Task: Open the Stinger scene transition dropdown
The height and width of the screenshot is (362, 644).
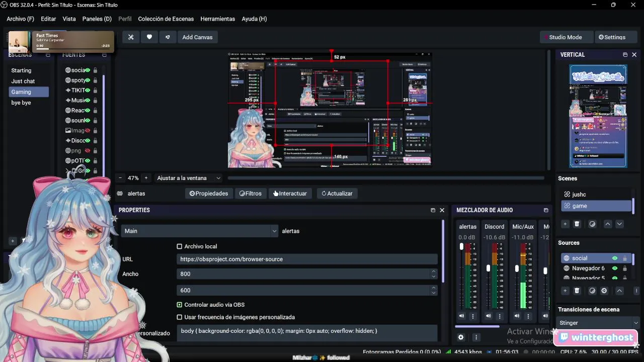Action: click(599, 323)
